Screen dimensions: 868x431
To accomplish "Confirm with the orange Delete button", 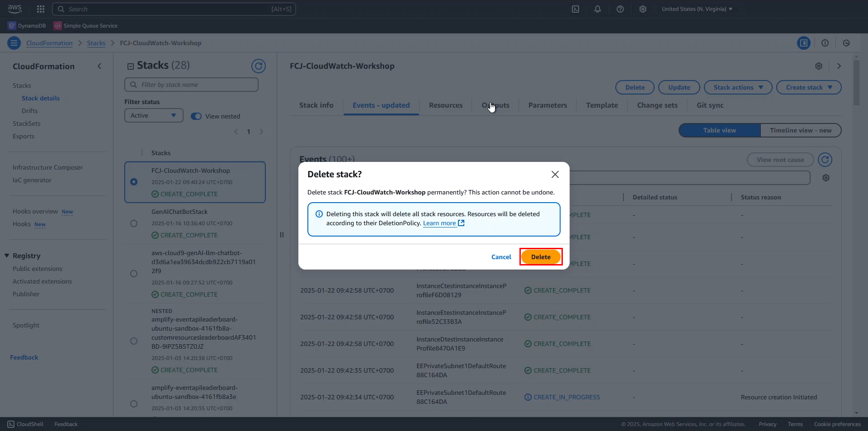I will click(541, 257).
